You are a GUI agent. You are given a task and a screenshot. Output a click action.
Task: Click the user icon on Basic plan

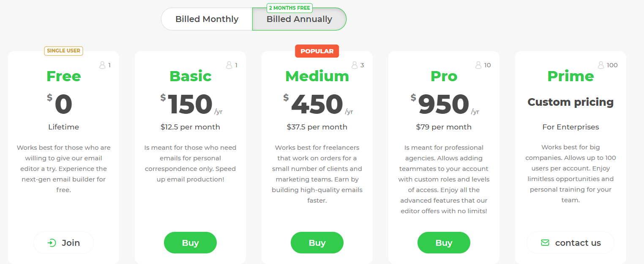tap(229, 65)
